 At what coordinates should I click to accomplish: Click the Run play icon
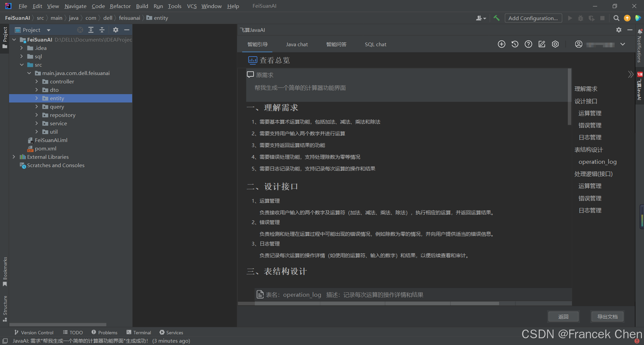tap(570, 18)
